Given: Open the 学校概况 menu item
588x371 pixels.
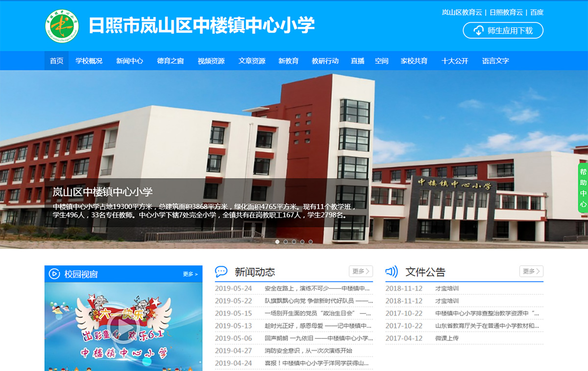Looking at the screenshot, I should 89,61.
